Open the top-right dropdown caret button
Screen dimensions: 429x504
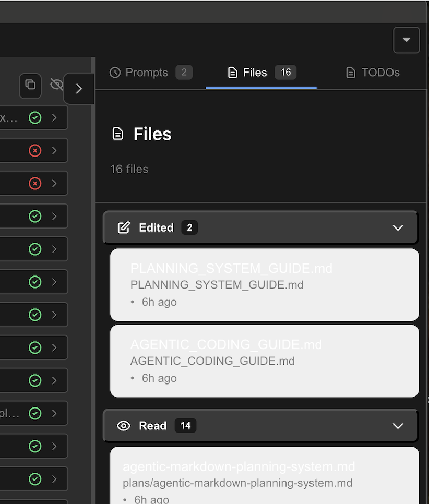[406, 40]
